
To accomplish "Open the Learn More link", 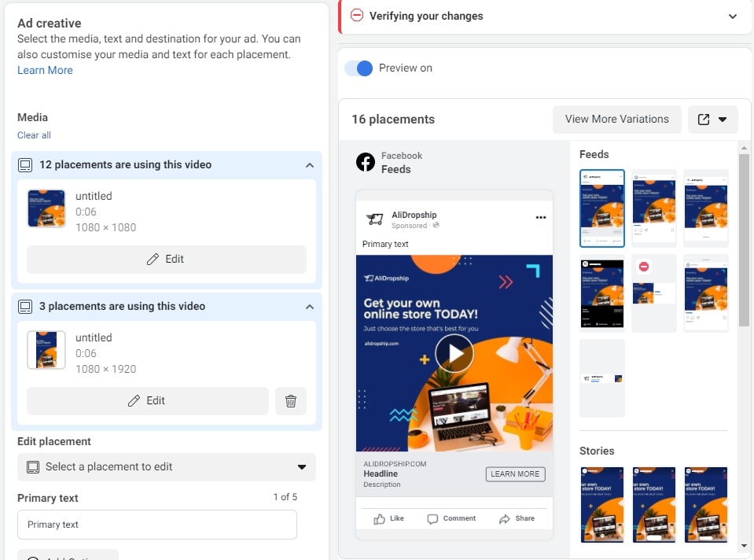I will (45, 70).
